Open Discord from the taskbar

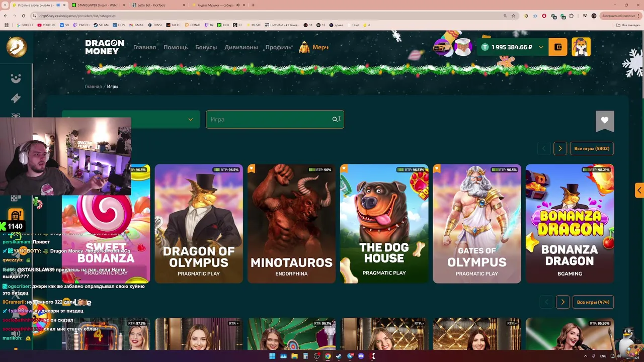click(361, 356)
